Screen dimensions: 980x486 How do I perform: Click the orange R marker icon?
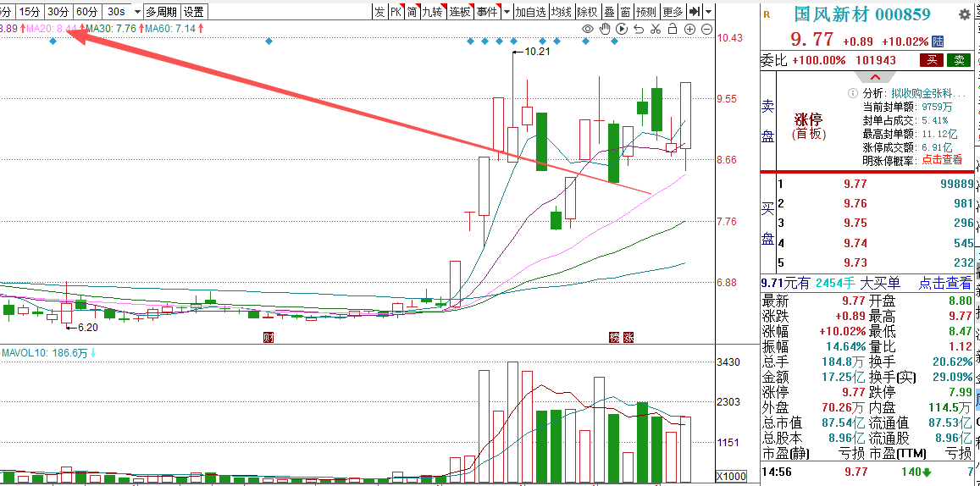[767, 14]
